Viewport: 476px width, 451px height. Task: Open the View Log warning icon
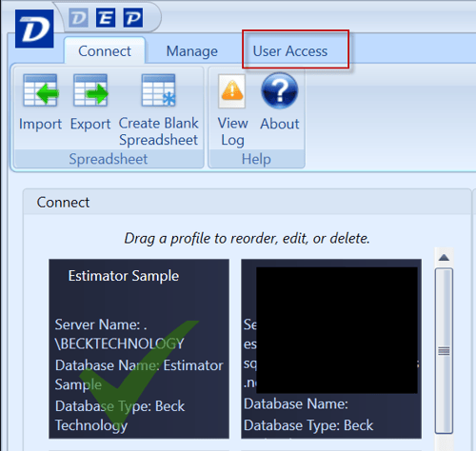point(232,91)
